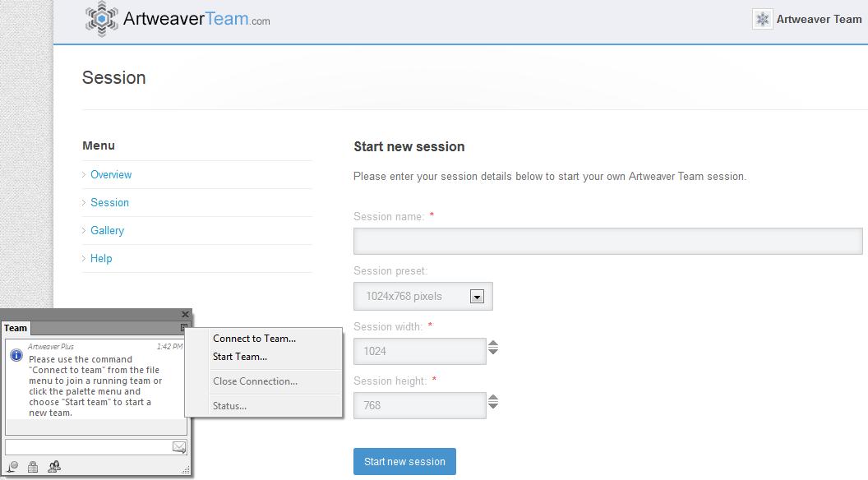This screenshot has width=868, height=480.
Task: Choose Connect to Team menu entry
Action: (254, 339)
